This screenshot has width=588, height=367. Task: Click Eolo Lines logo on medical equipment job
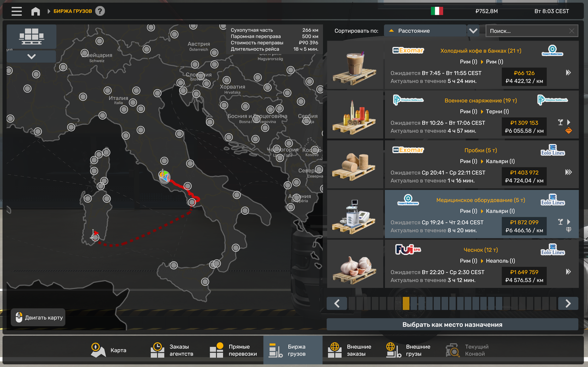pyautogui.click(x=553, y=200)
